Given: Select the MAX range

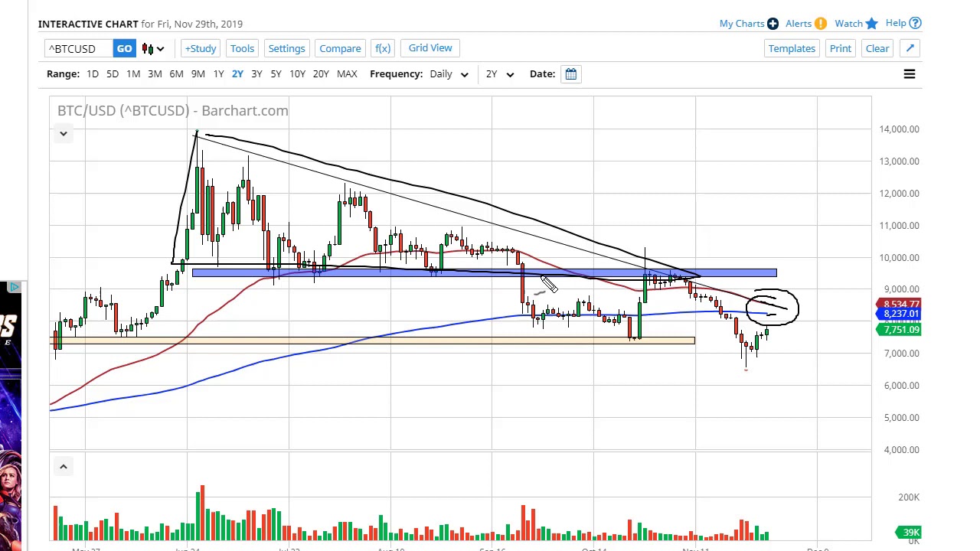Looking at the screenshot, I should (x=347, y=74).
